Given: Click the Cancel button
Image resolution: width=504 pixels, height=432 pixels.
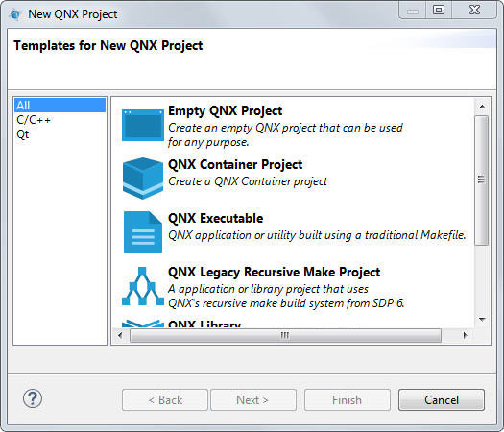Looking at the screenshot, I should point(442,400).
